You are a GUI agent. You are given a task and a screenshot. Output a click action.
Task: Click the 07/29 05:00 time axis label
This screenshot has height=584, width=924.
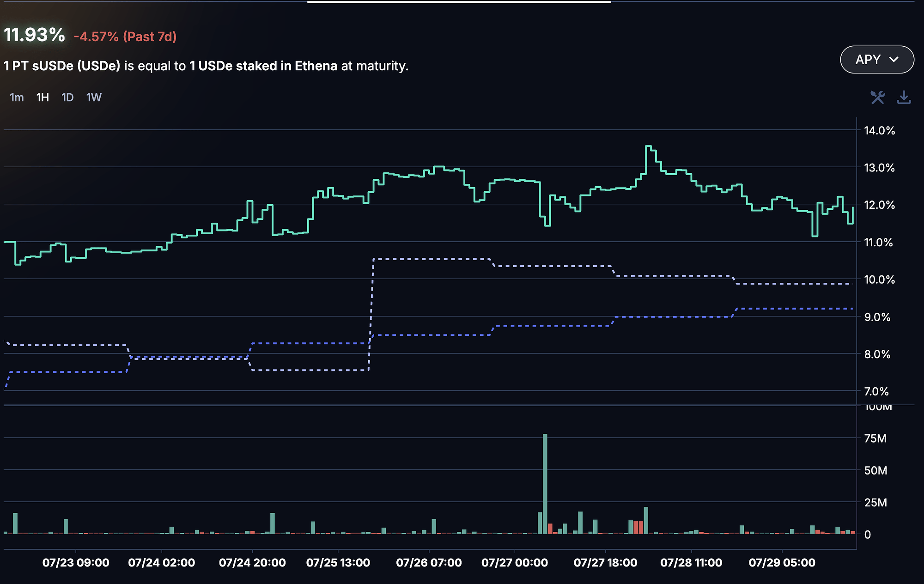[782, 563]
